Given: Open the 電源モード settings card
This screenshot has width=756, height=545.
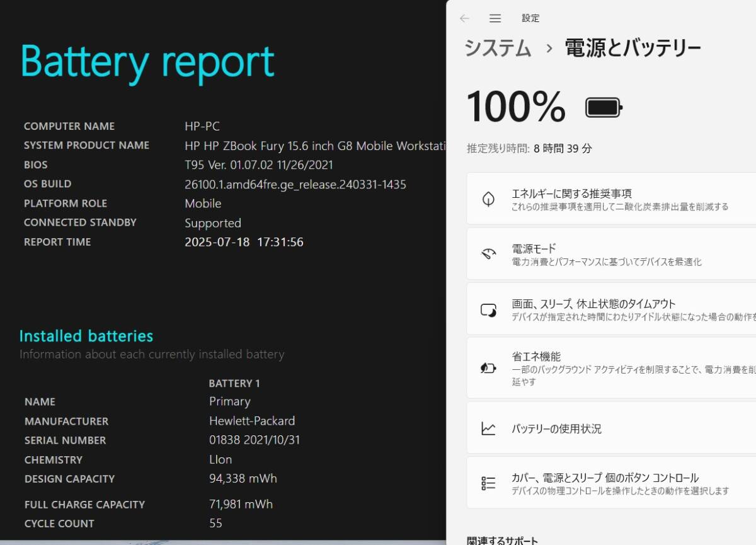Looking at the screenshot, I should click(x=611, y=254).
